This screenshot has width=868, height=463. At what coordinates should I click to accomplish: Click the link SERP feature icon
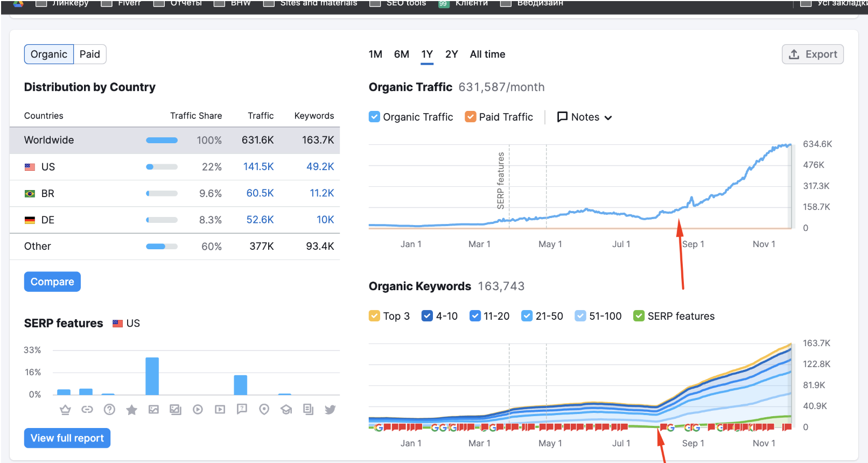click(87, 410)
